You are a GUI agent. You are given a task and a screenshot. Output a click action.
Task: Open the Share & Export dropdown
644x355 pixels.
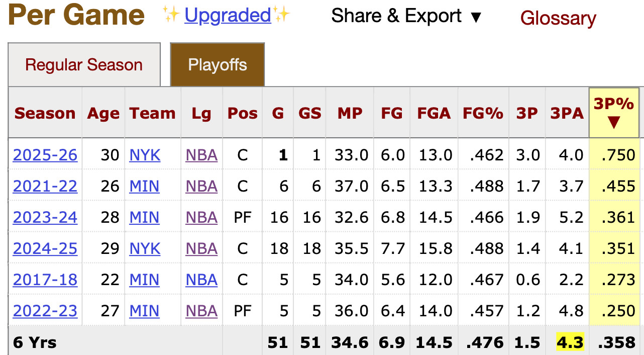point(406,16)
